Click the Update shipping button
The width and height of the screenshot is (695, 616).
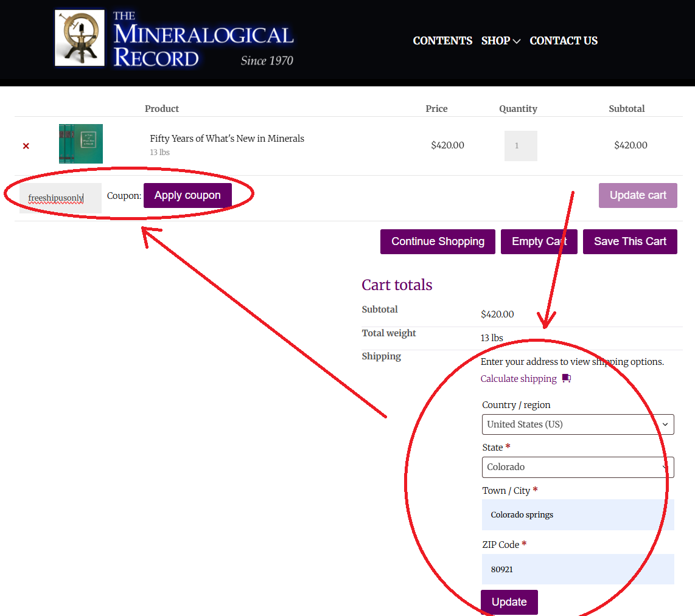click(x=509, y=602)
